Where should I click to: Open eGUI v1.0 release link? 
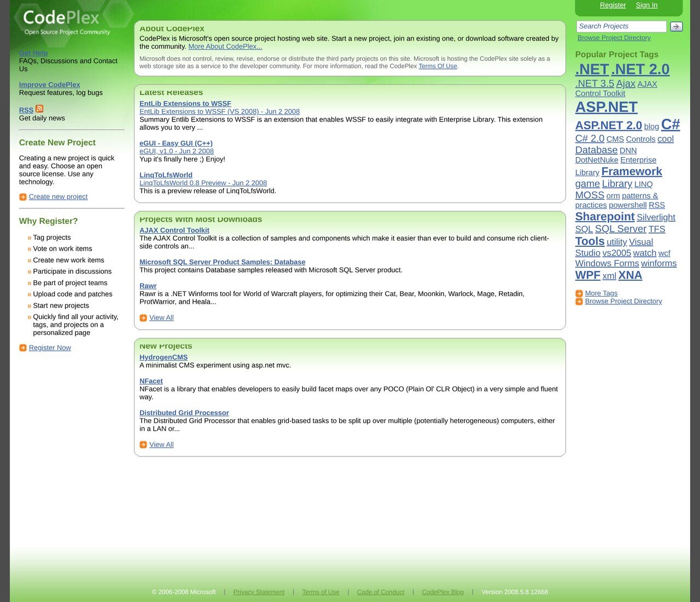point(177,151)
